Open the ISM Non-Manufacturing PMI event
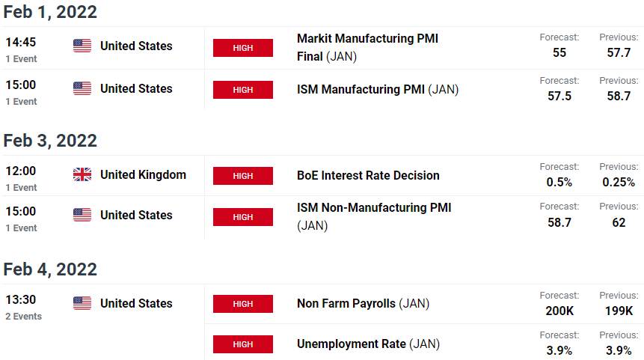 (x=374, y=216)
